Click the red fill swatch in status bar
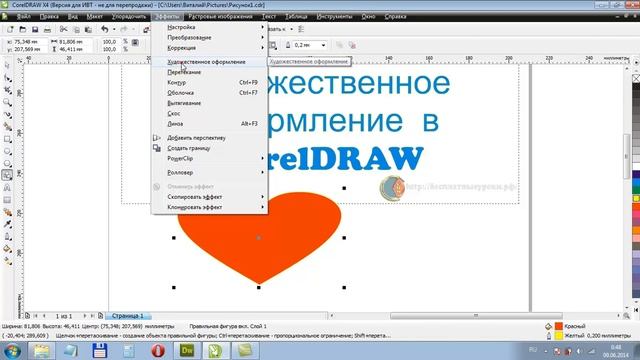Viewport: 640px width, 360px height. [558, 326]
